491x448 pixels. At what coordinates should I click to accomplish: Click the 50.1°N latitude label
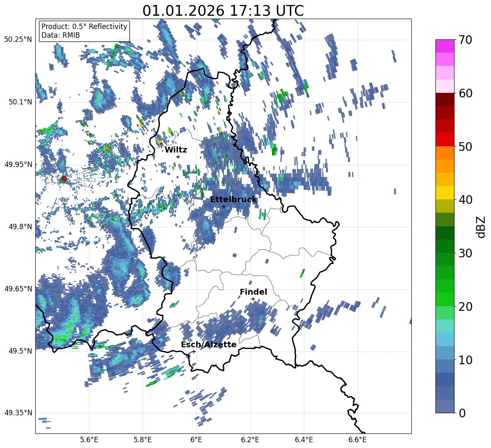[20, 102]
